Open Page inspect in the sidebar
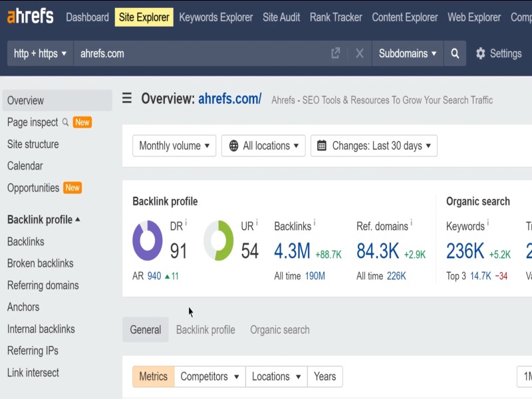 33,122
